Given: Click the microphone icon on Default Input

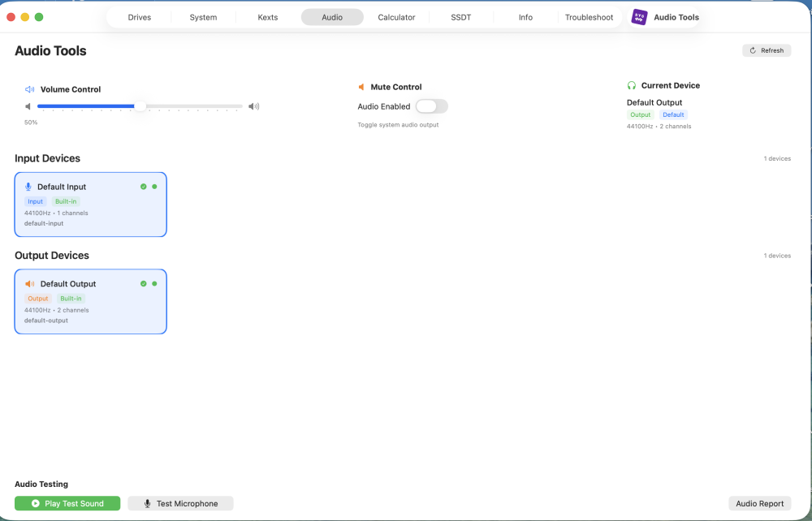Looking at the screenshot, I should 28,187.
